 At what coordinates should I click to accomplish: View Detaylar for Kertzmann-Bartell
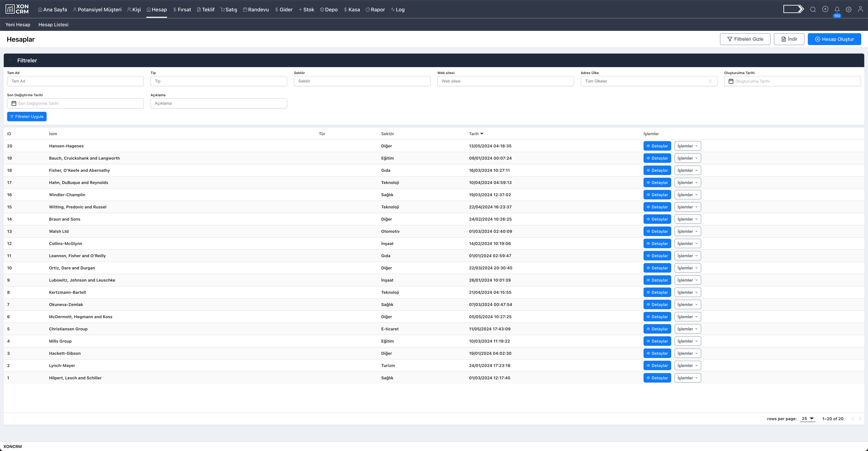pos(657,292)
